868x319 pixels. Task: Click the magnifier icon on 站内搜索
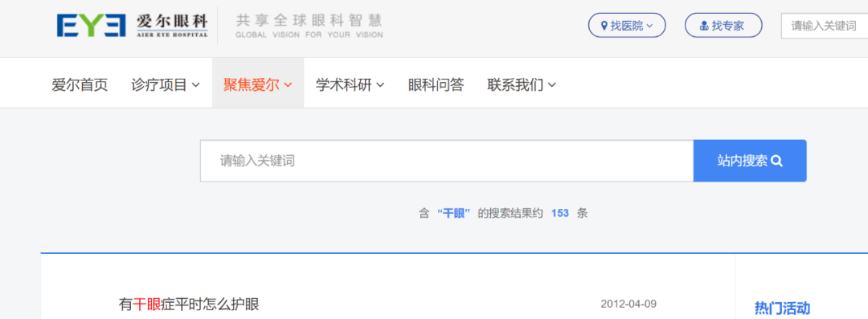(776, 161)
